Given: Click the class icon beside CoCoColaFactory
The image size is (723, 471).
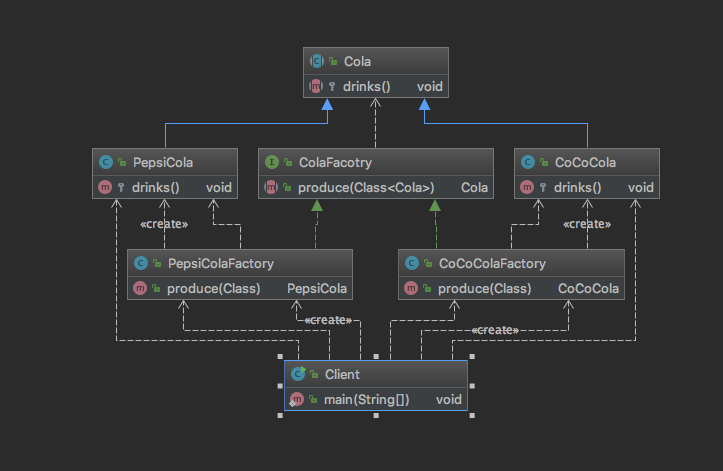Looking at the screenshot, I should 412,263.
